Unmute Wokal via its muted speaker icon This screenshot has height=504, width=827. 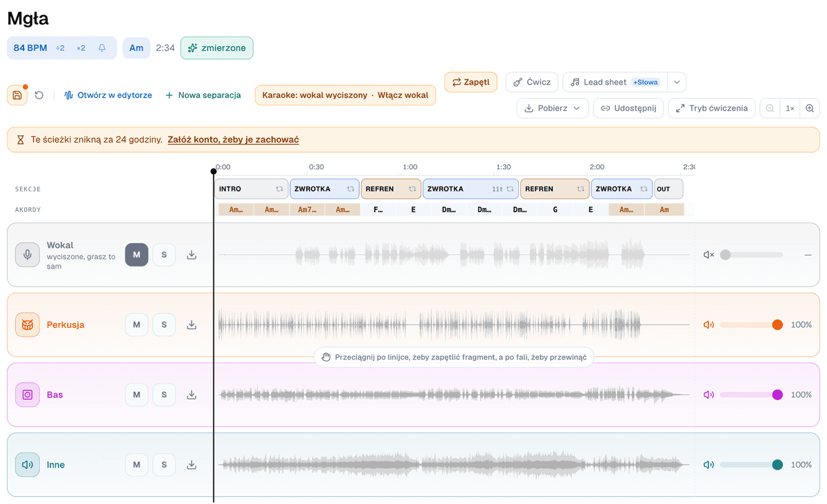coord(708,255)
